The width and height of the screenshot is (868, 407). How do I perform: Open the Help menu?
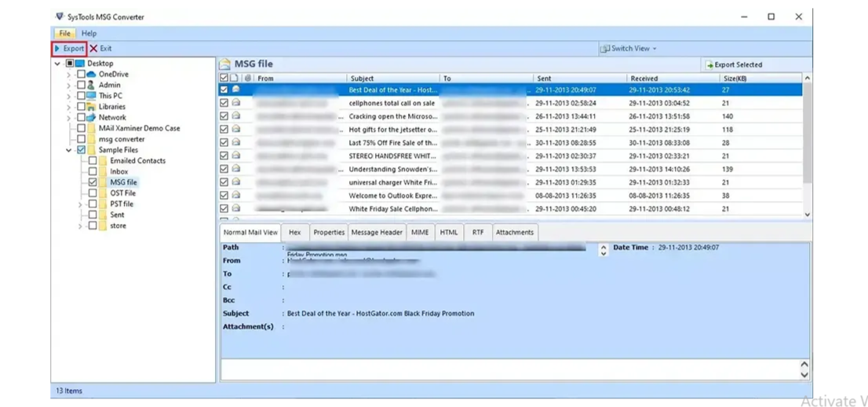[x=89, y=33]
